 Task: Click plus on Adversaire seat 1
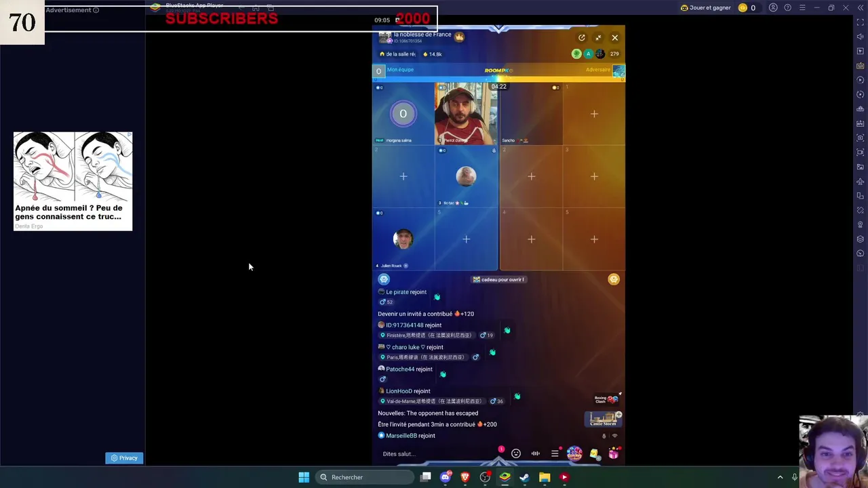click(x=594, y=114)
